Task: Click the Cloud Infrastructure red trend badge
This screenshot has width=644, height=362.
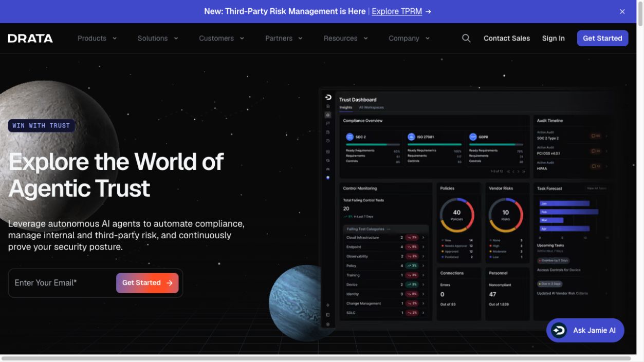Action: (412, 238)
